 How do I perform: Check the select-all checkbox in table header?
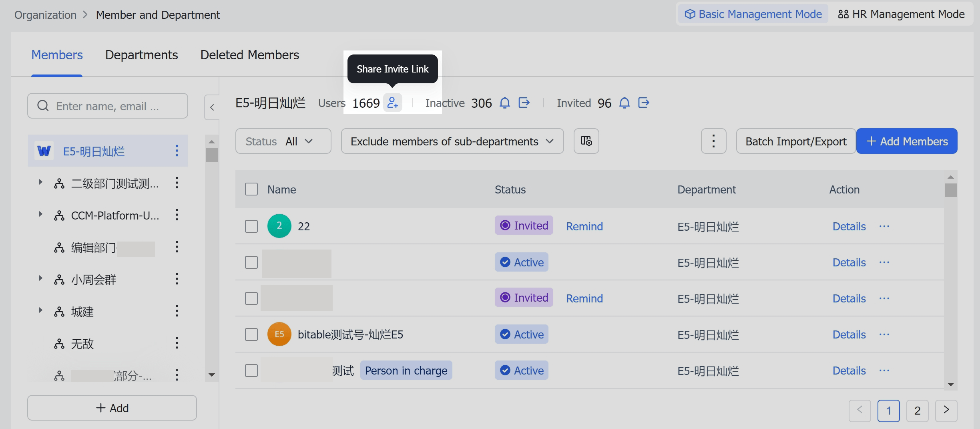coord(251,189)
